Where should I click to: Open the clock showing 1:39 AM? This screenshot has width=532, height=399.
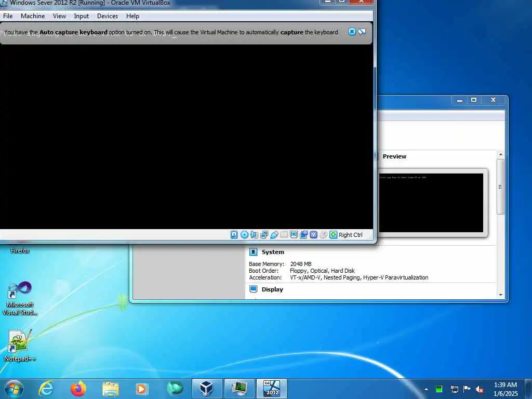click(506, 389)
